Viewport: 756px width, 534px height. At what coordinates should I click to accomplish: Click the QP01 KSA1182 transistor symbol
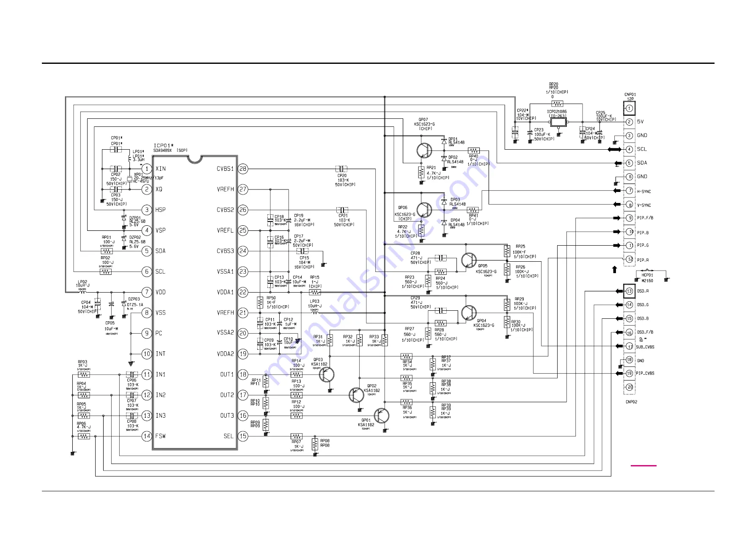[x=382, y=416]
